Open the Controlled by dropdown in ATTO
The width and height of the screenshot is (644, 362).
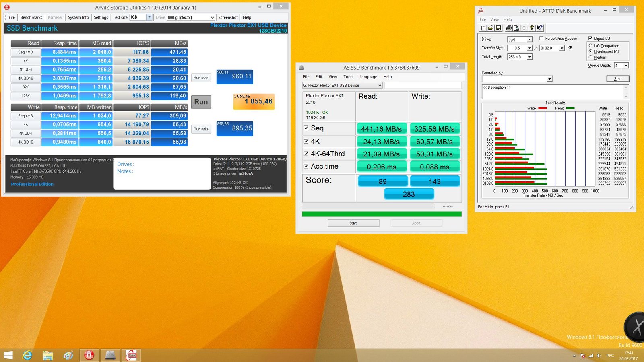pos(549,79)
